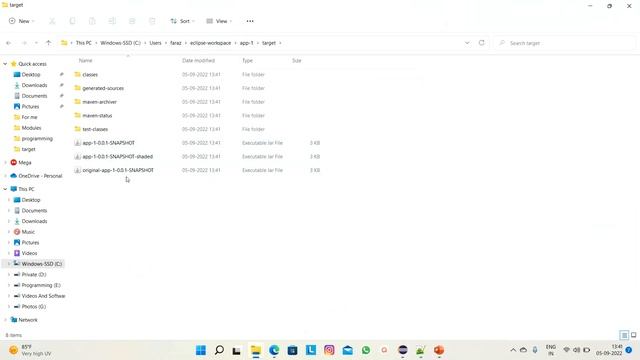
Task: Expand Private (D:) drive node
Action: pos(9,275)
